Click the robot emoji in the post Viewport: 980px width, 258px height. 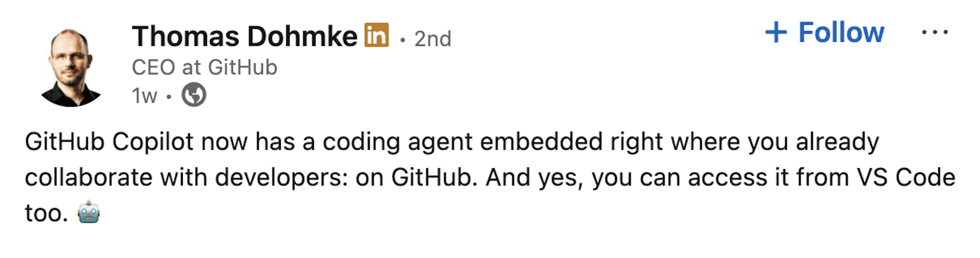pos(89,212)
